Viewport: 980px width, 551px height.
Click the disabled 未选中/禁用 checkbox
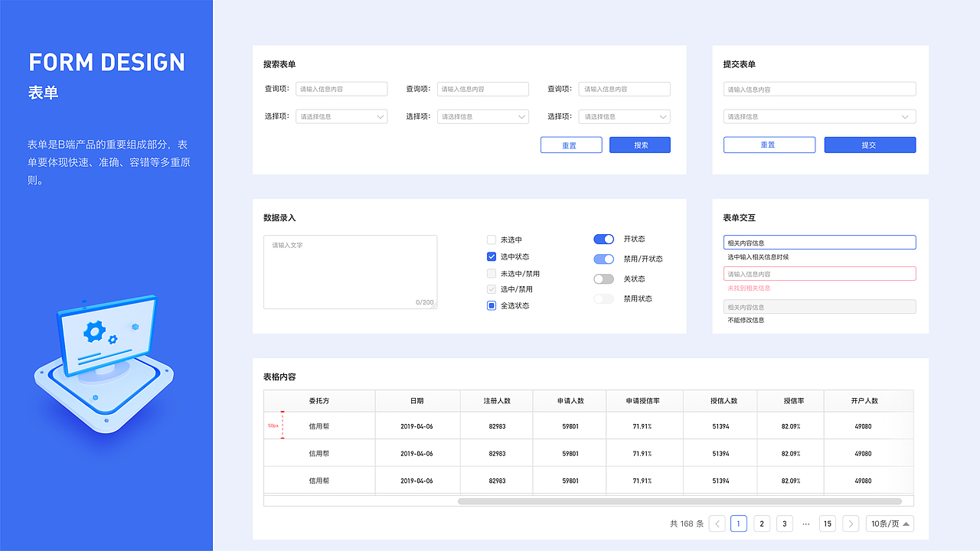pos(492,273)
